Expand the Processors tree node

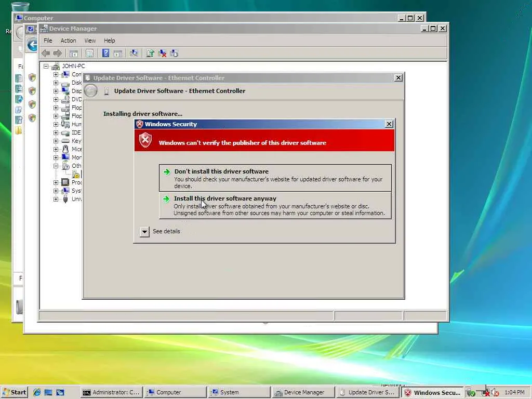[56, 182]
